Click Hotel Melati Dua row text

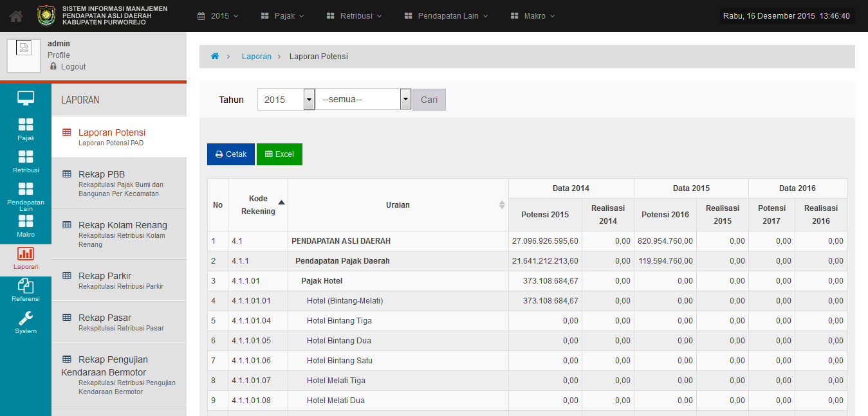[x=336, y=401]
